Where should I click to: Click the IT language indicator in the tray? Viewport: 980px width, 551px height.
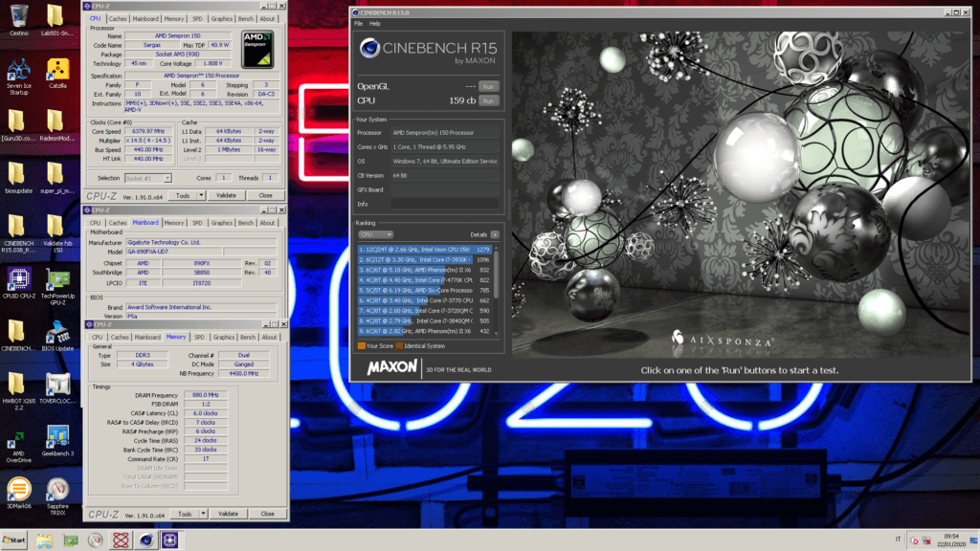pyautogui.click(x=898, y=540)
